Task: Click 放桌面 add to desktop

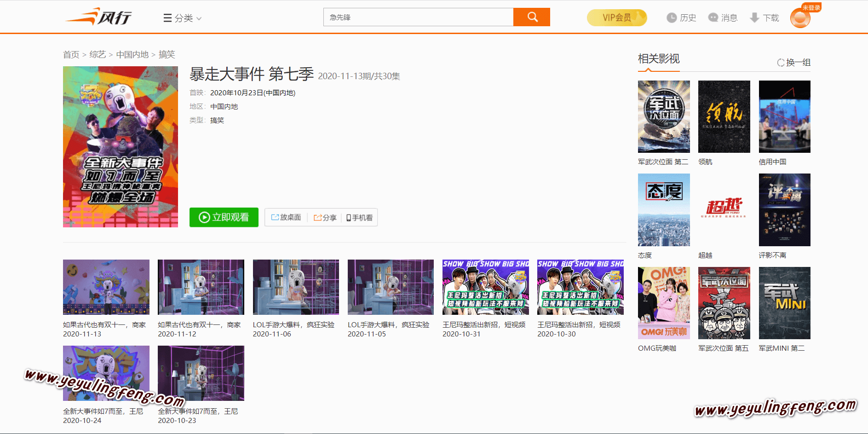Action: 286,217
